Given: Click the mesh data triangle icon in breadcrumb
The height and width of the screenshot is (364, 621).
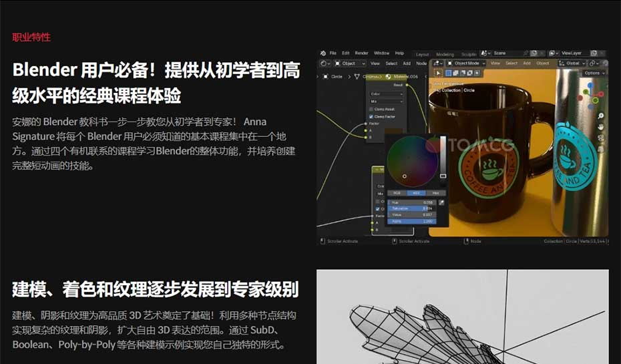Looking at the screenshot, I should point(357,77).
